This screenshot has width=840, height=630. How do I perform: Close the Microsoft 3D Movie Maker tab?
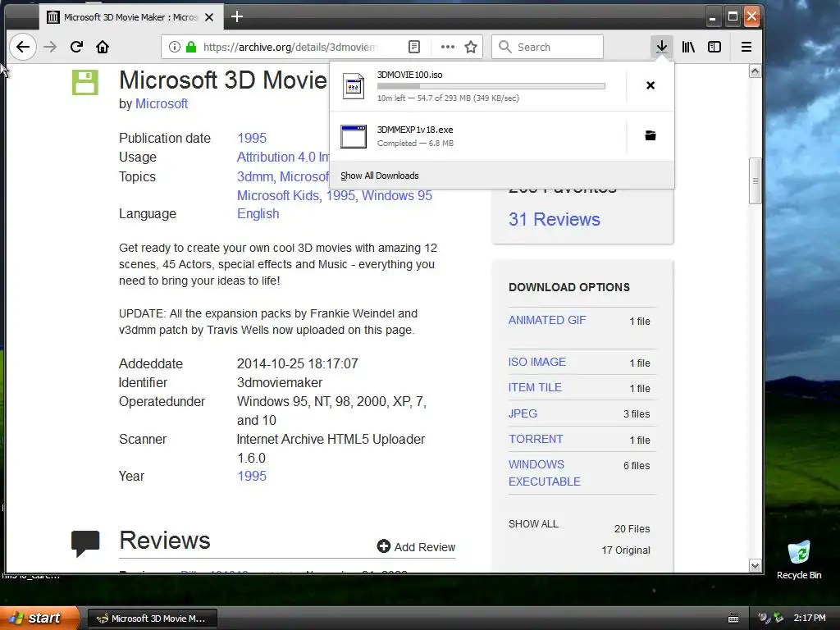coord(209,17)
